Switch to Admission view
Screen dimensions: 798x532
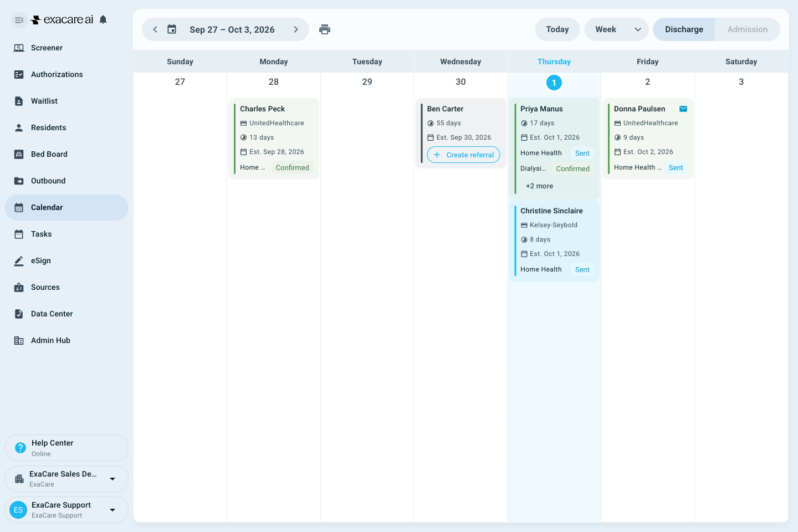[748, 29]
